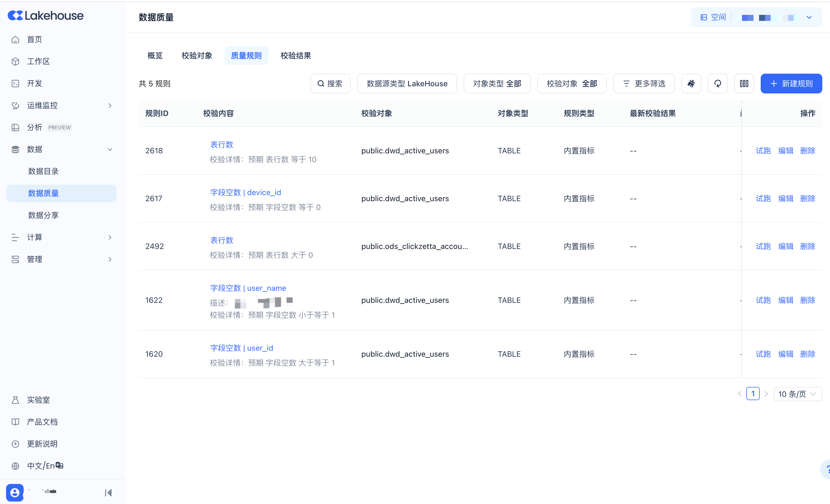Open the 字段空数 | user_name rule link
830x504 pixels.
coord(248,288)
